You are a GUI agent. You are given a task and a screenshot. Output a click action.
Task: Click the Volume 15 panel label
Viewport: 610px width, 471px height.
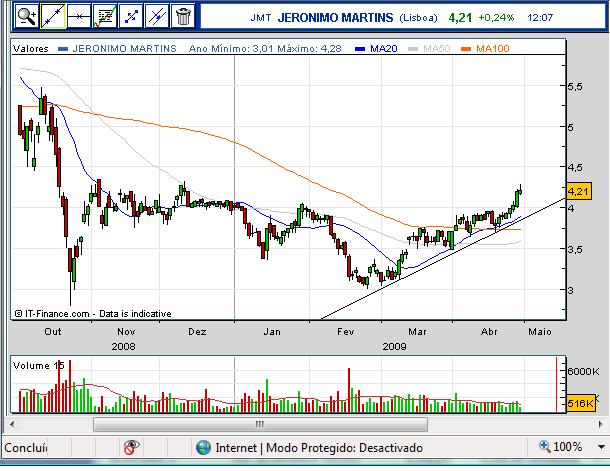(x=39, y=366)
